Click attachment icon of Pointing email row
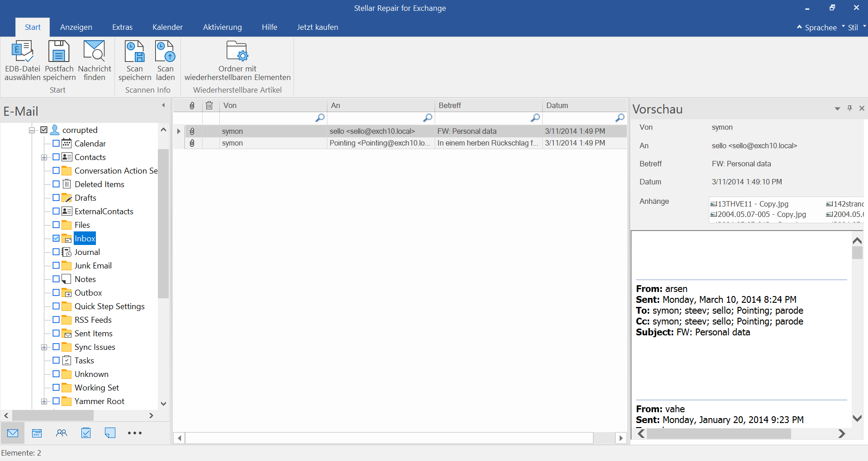Viewport: 868px width, 461px height. pyautogui.click(x=192, y=143)
